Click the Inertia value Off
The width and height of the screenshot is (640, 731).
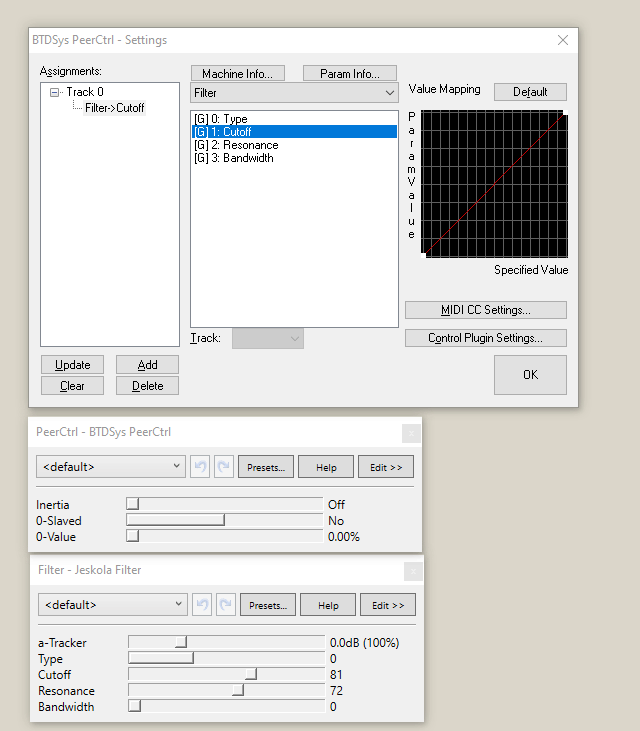pyautogui.click(x=336, y=504)
